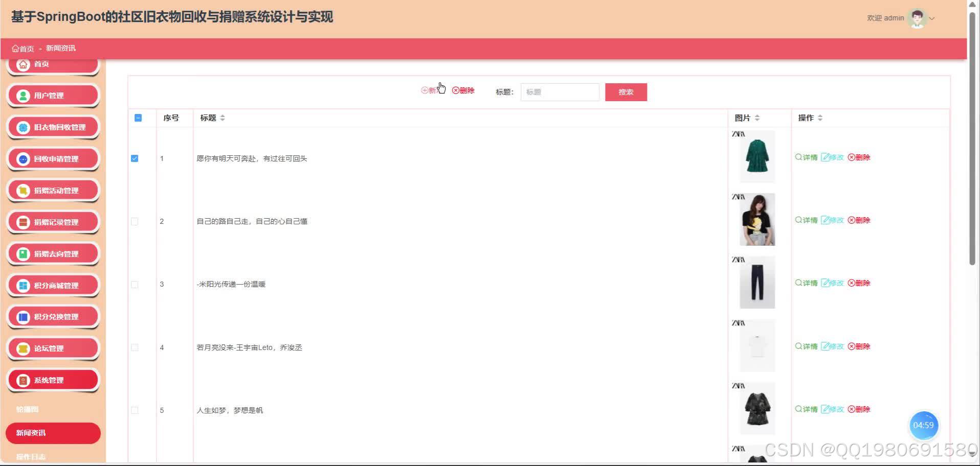Click the 回收申请管理 icon in the sidebar
Viewport: 980px width, 466px height.
(x=23, y=158)
